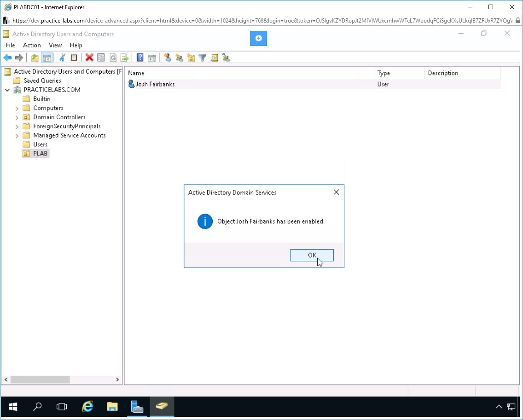Click the browser address bar URL
The image size is (523, 420).
pyautogui.click(x=262, y=21)
